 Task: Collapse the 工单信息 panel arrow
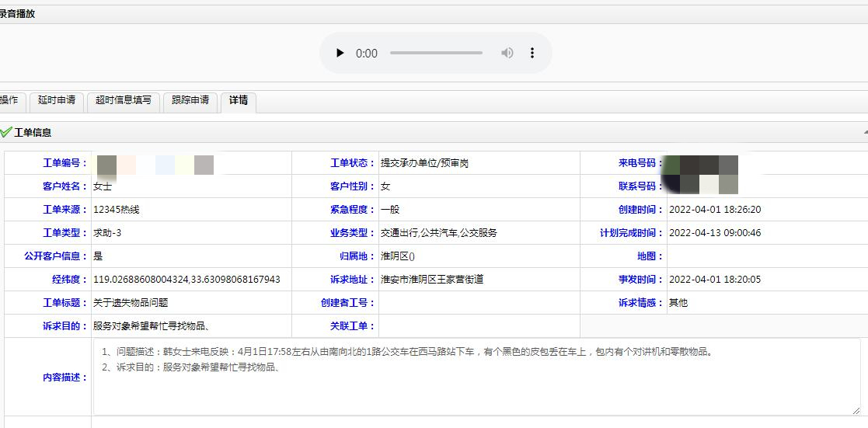pos(865,133)
